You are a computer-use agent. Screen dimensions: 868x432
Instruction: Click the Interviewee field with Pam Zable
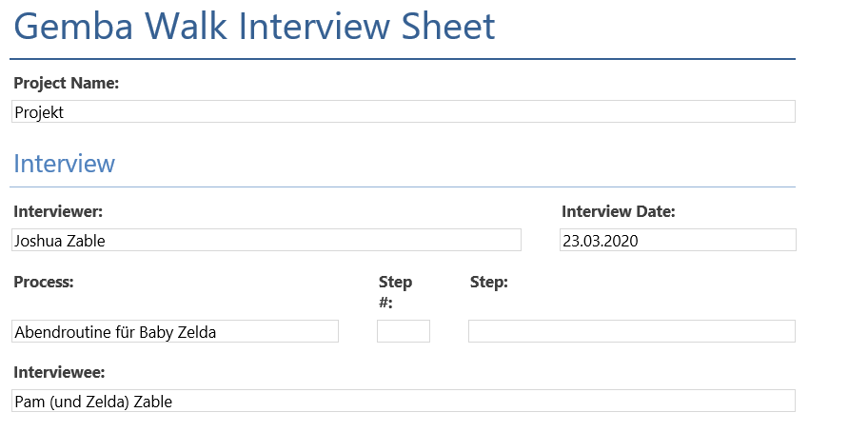(x=403, y=401)
